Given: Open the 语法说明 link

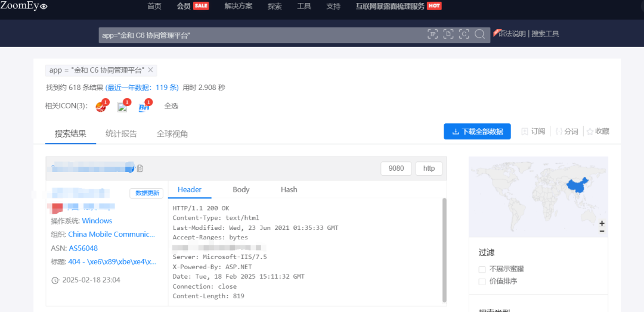Looking at the screenshot, I should pyautogui.click(x=512, y=34).
